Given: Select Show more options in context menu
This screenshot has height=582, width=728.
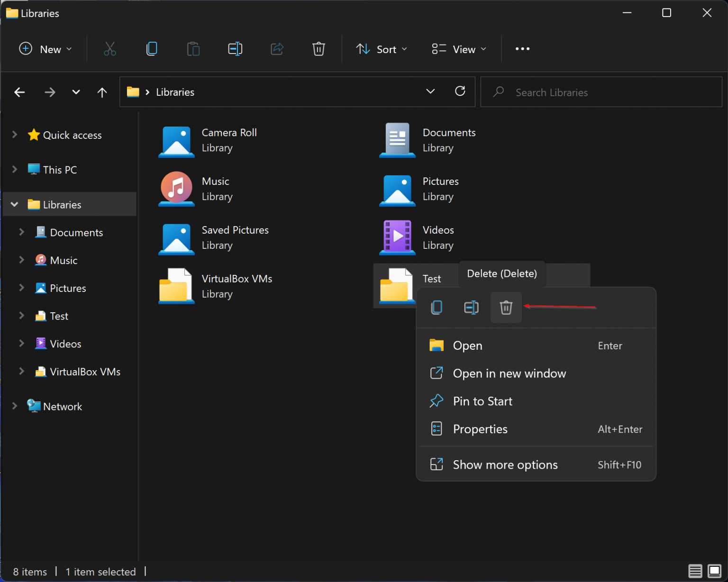Looking at the screenshot, I should pos(505,464).
